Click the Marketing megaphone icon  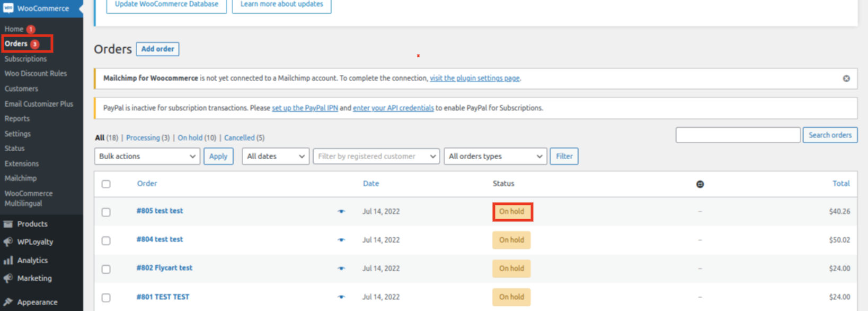click(x=8, y=279)
